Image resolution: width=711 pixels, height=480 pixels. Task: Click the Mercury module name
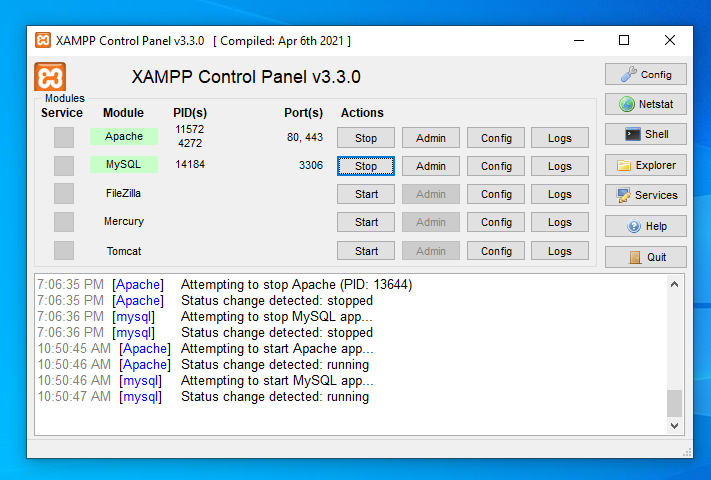coord(124,221)
